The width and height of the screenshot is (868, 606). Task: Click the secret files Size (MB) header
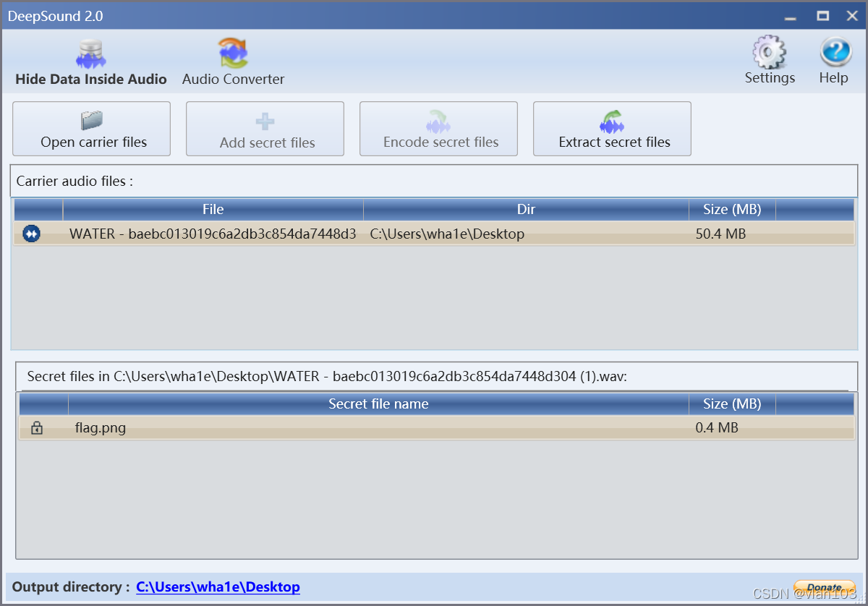tap(732, 404)
